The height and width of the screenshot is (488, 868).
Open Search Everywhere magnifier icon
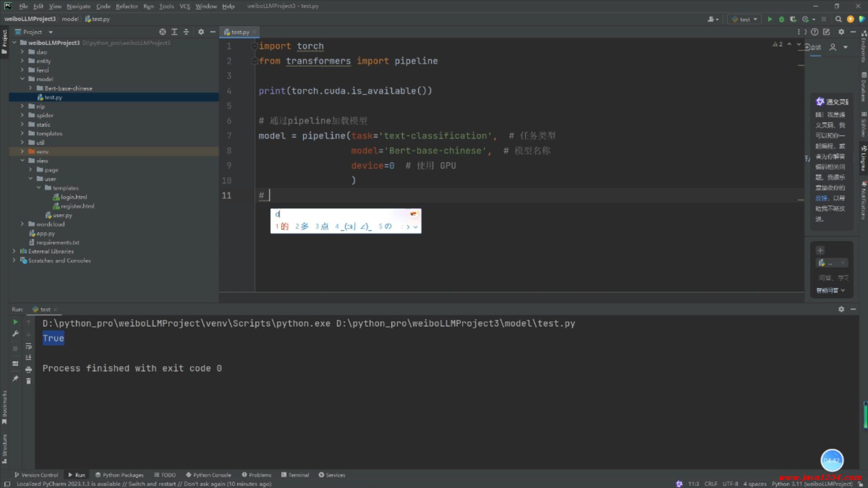(839, 19)
